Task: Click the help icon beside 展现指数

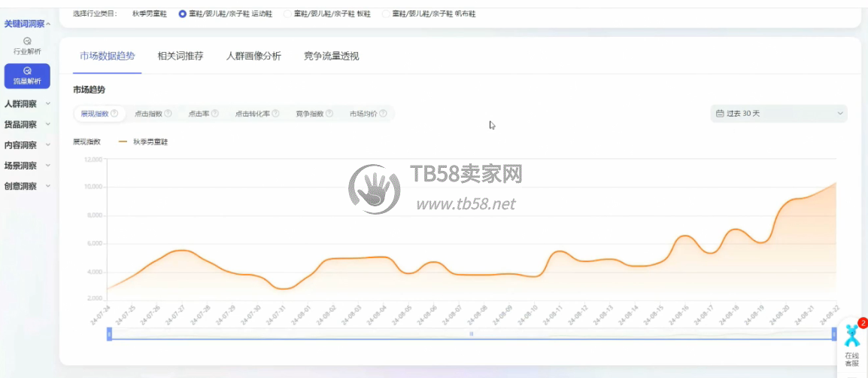Action: coord(114,114)
